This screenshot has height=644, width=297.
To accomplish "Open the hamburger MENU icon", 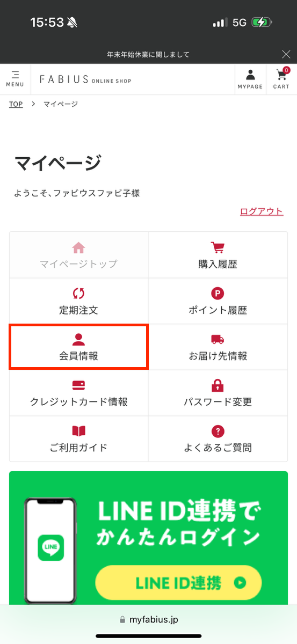I will coord(15,79).
